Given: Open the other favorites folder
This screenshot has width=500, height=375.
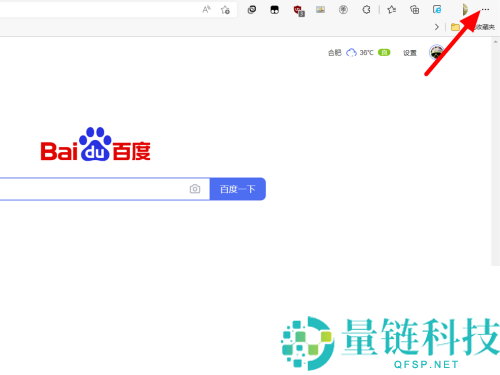Looking at the screenshot, I should coord(473,27).
